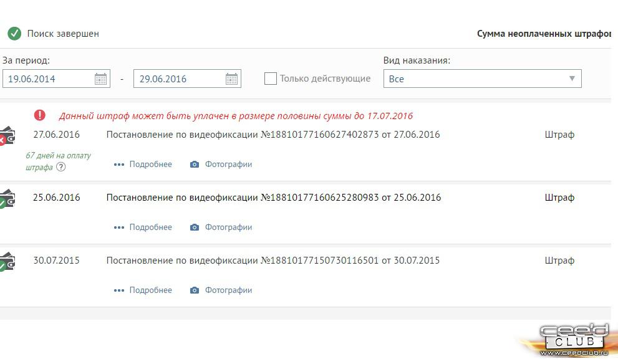
Task: Expand 'Подробнее' for the 27.06.2016 fine
Action: (x=143, y=165)
